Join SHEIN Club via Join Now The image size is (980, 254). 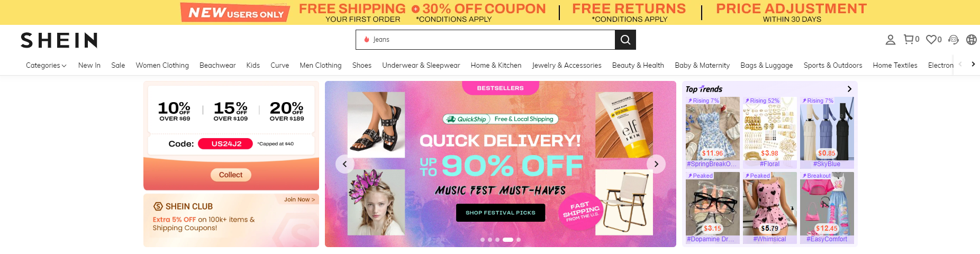tap(300, 199)
